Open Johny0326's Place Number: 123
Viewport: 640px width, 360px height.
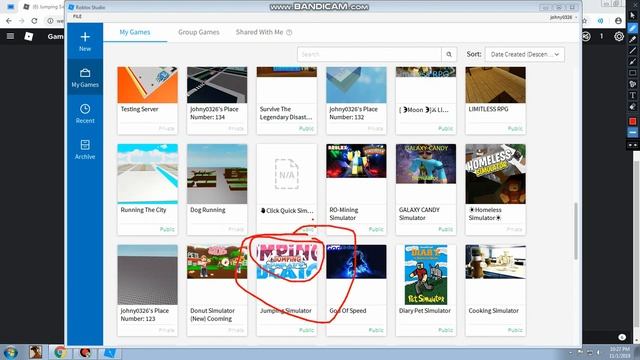[147, 290]
